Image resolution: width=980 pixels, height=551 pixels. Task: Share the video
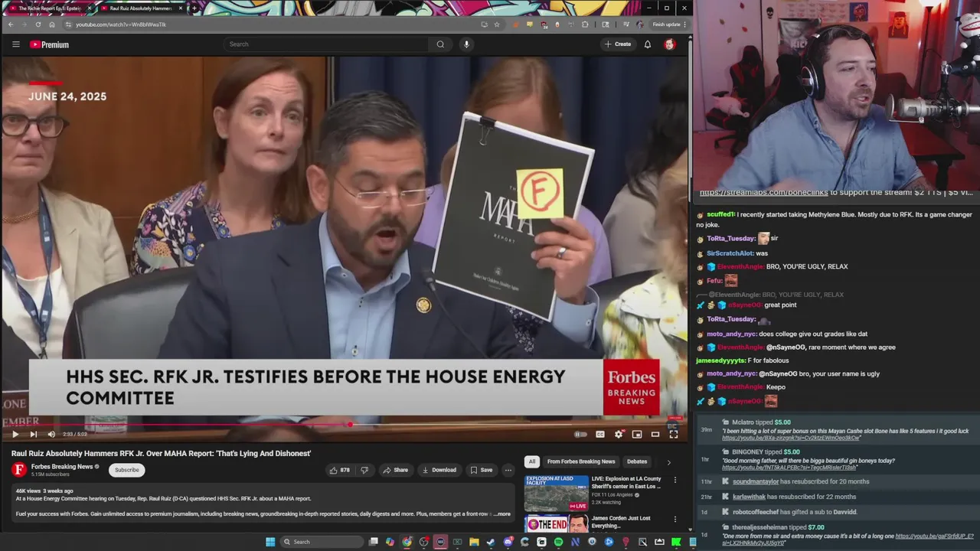coord(396,470)
